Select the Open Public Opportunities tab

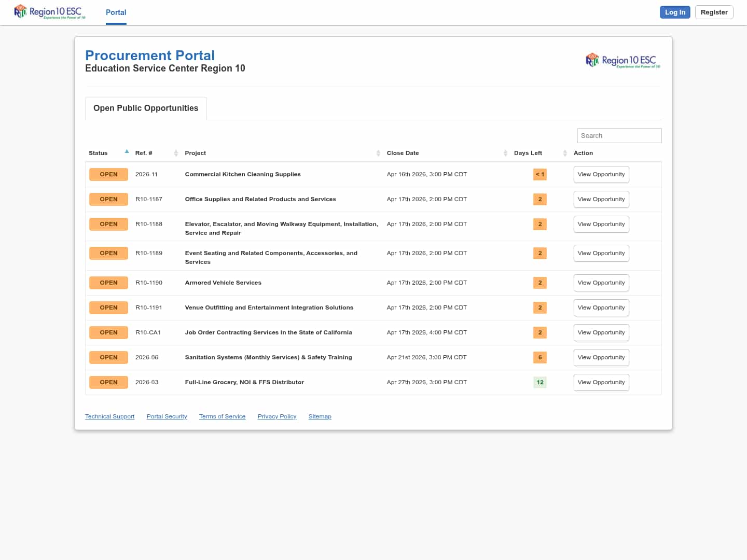click(146, 108)
